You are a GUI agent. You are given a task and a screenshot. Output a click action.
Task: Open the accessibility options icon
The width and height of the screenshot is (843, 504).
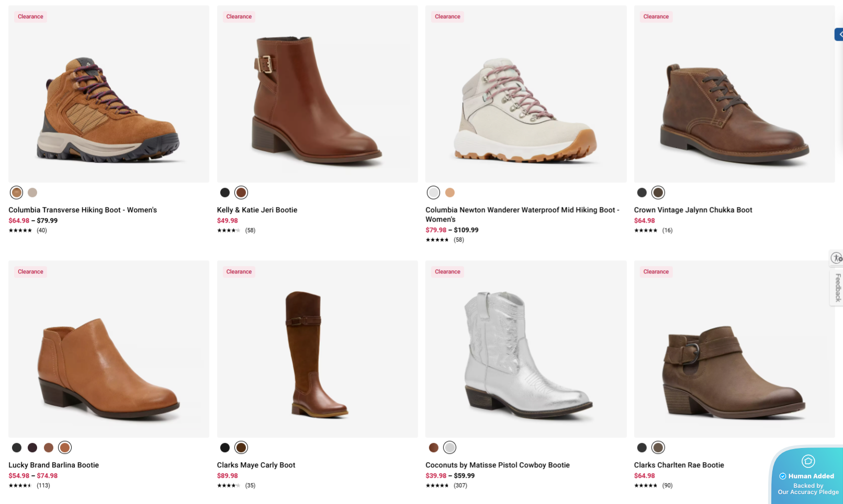click(837, 258)
